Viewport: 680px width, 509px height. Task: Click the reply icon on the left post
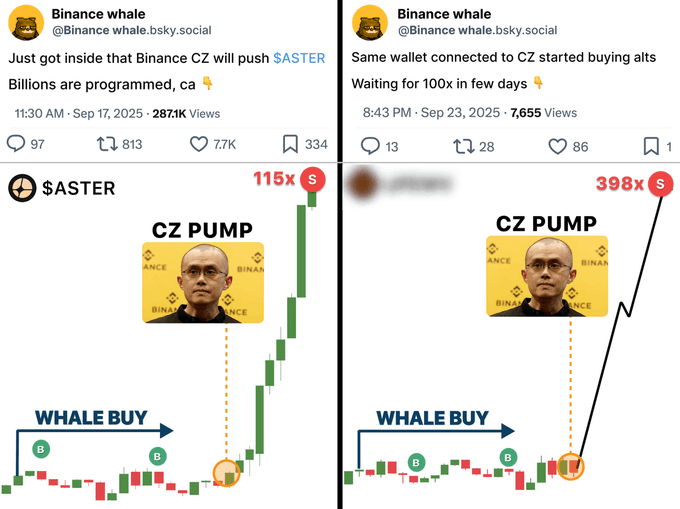pos(16,144)
